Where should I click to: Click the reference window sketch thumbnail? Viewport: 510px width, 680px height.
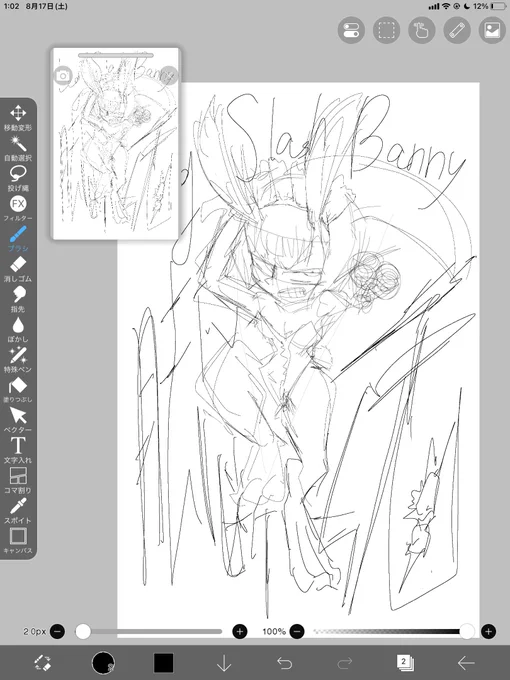click(x=115, y=144)
